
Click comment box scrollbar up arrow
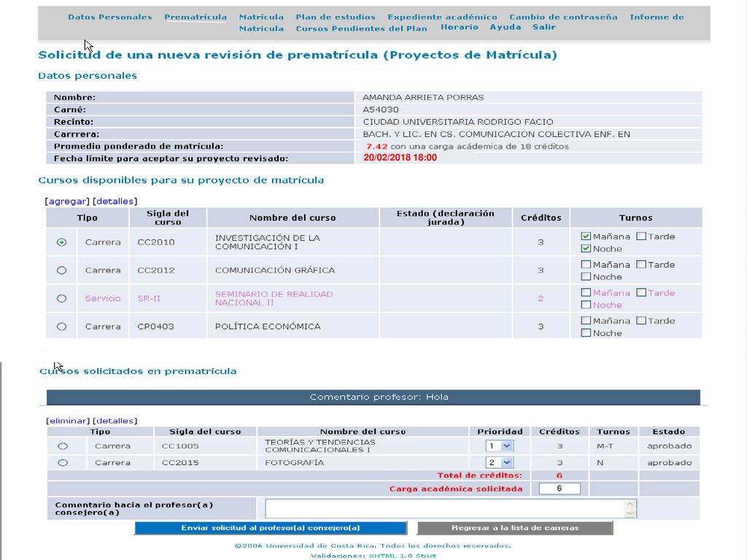(x=630, y=504)
